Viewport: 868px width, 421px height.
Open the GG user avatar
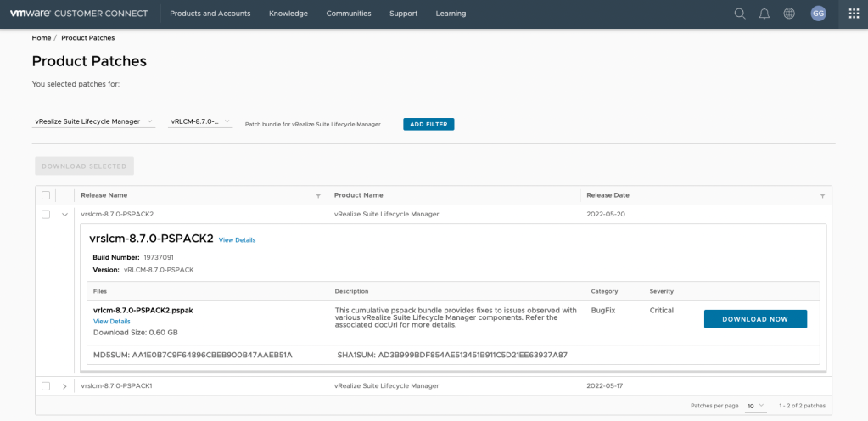tap(819, 14)
